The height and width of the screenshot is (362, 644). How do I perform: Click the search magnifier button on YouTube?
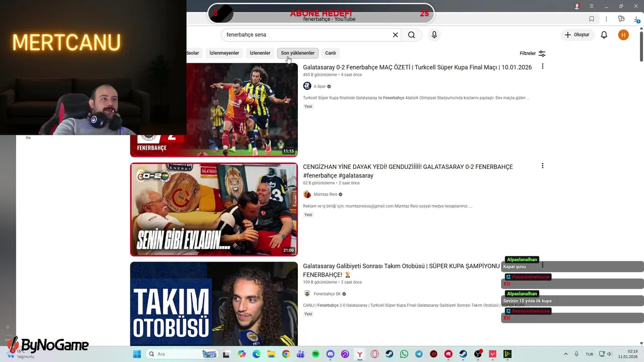click(x=412, y=35)
